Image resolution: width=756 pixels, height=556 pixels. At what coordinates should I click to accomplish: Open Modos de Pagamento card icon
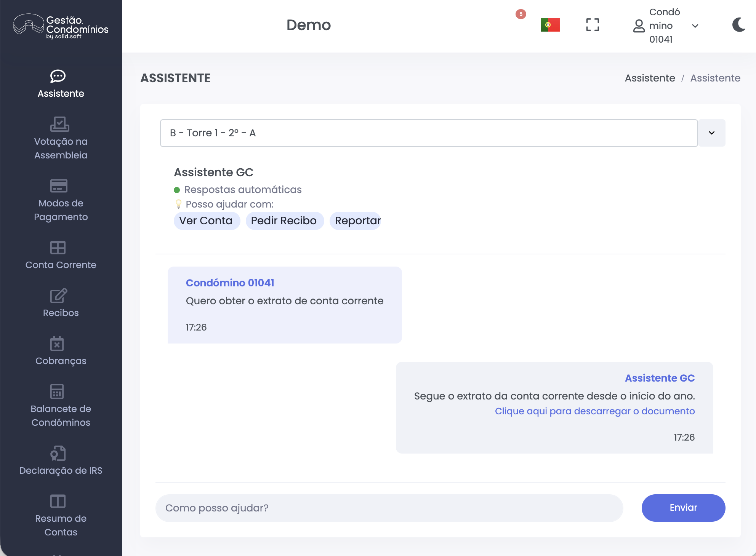coord(59,186)
